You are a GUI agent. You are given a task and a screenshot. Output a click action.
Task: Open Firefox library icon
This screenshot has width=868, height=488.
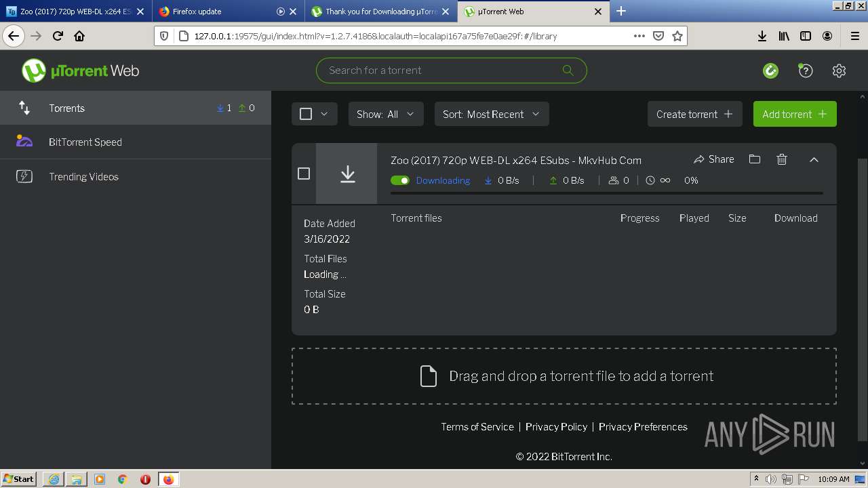point(784,36)
